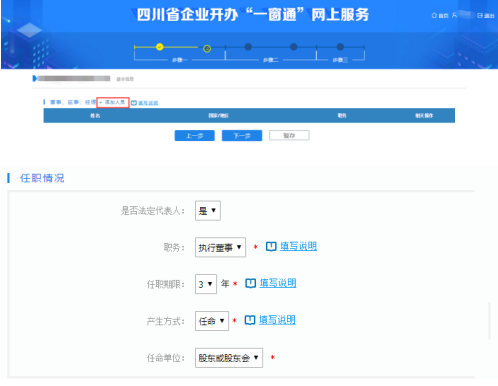
Task: Click the 暂存 save-draft button
Action: click(289, 135)
